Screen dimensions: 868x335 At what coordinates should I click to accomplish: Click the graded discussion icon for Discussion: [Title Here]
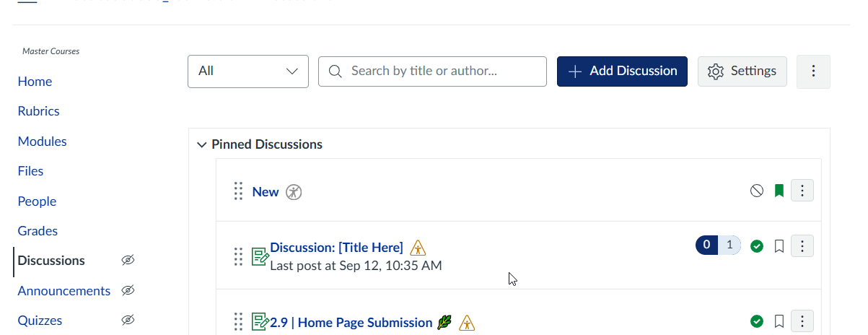pos(260,256)
